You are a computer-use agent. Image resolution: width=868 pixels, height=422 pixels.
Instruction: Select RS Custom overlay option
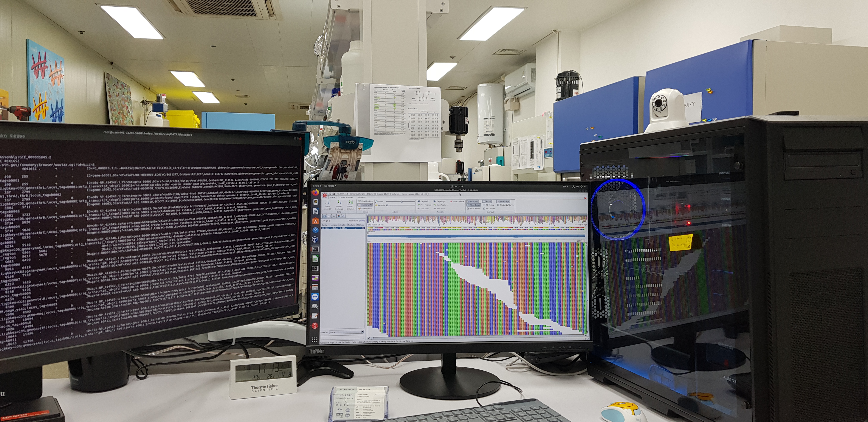coord(489,209)
